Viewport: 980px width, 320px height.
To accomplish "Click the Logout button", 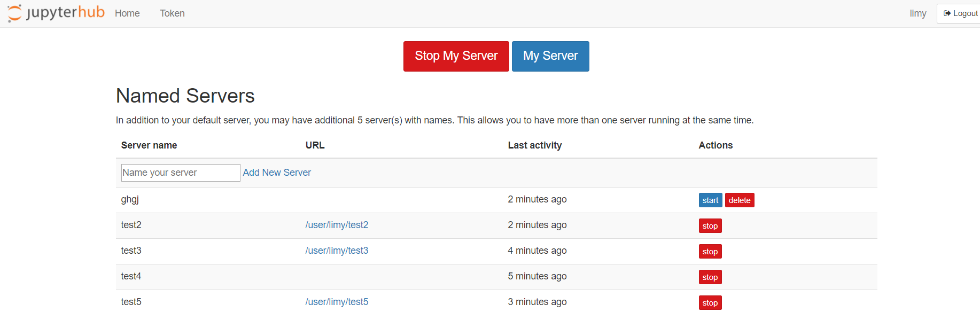I will (x=960, y=13).
